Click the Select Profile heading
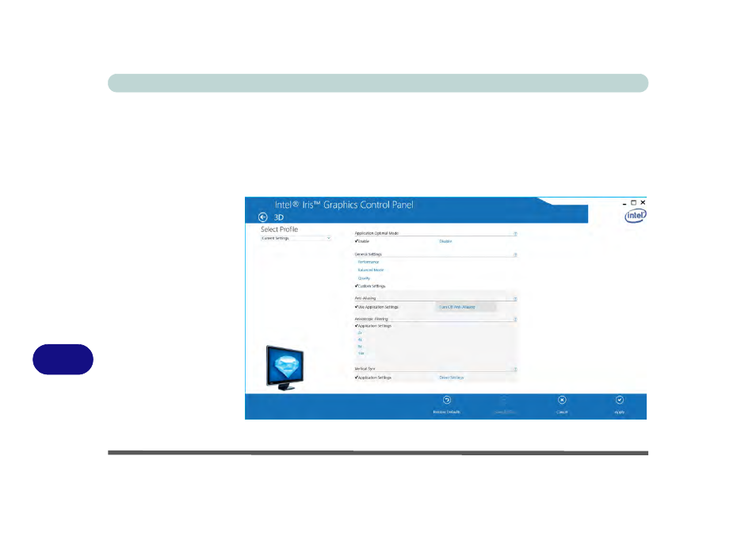This screenshot has width=756, height=533. [x=279, y=229]
